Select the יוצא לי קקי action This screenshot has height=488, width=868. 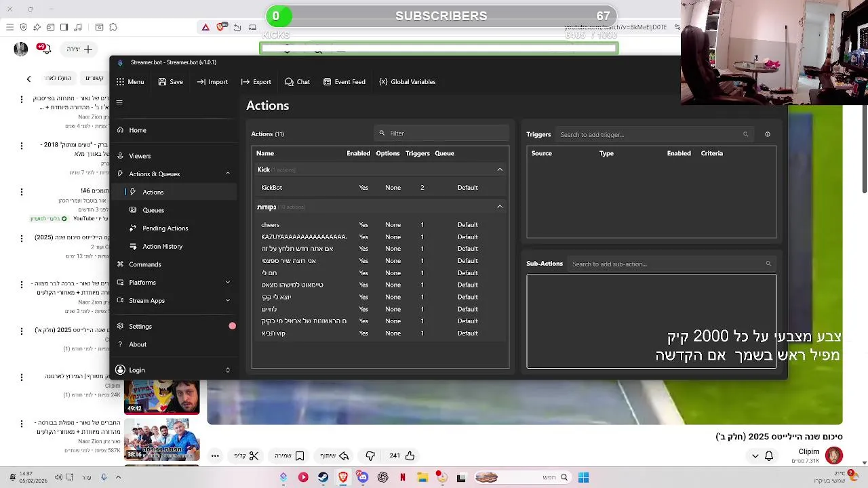click(x=380, y=297)
